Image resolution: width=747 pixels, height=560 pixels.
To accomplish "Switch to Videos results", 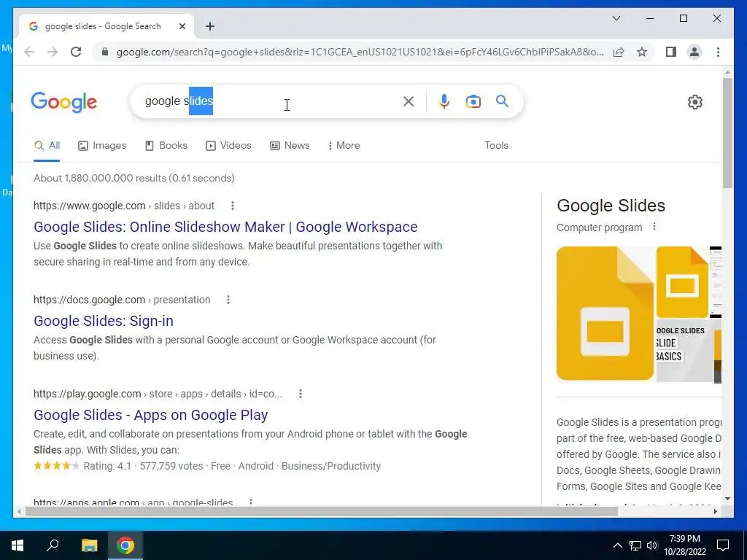I will pyautogui.click(x=228, y=145).
